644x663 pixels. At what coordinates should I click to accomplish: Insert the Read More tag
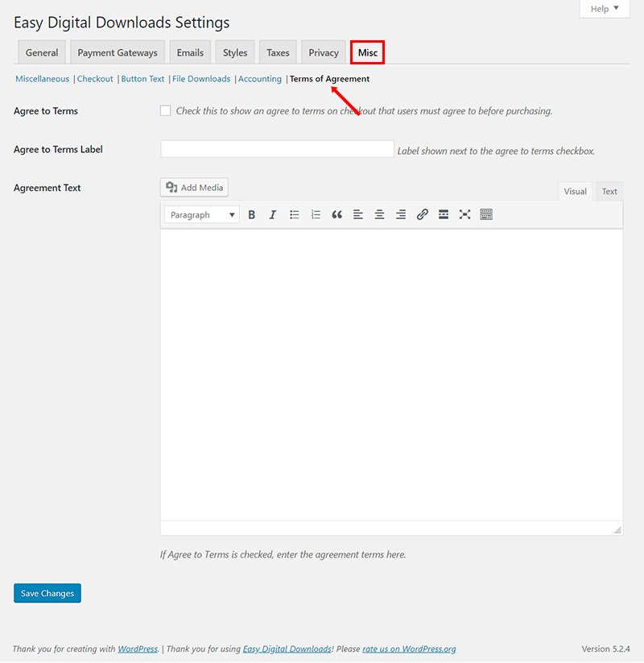coord(444,215)
